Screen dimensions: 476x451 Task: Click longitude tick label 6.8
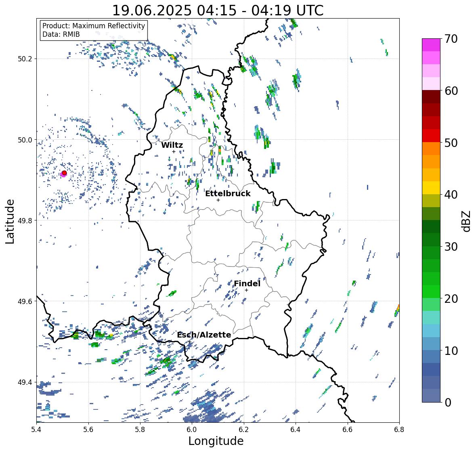click(x=399, y=429)
